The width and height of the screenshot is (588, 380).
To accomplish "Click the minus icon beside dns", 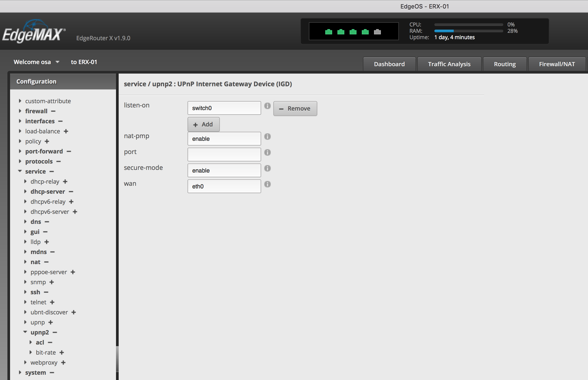I will pyautogui.click(x=47, y=222).
